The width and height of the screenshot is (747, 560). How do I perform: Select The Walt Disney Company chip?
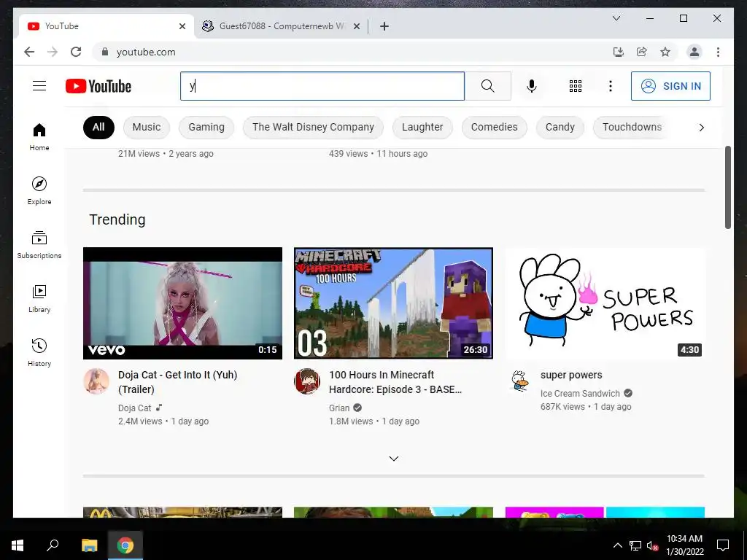click(313, 127)
